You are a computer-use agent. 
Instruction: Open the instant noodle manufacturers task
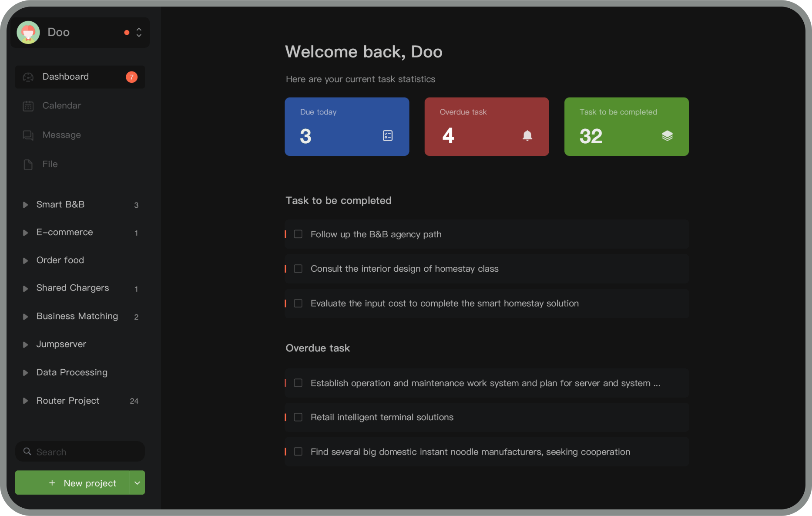(470, 452)
